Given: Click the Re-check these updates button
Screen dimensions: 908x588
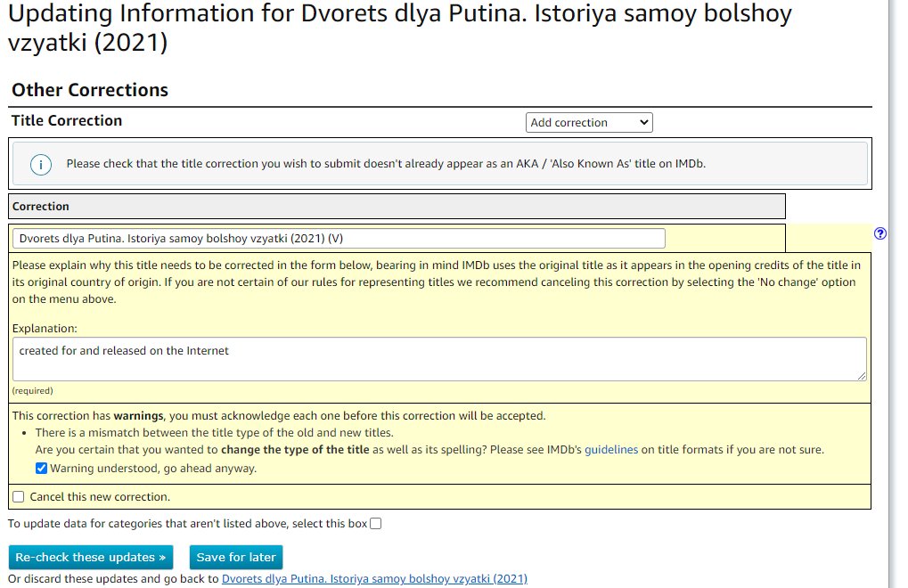Looking at the screenshot, I should (91, 557).
